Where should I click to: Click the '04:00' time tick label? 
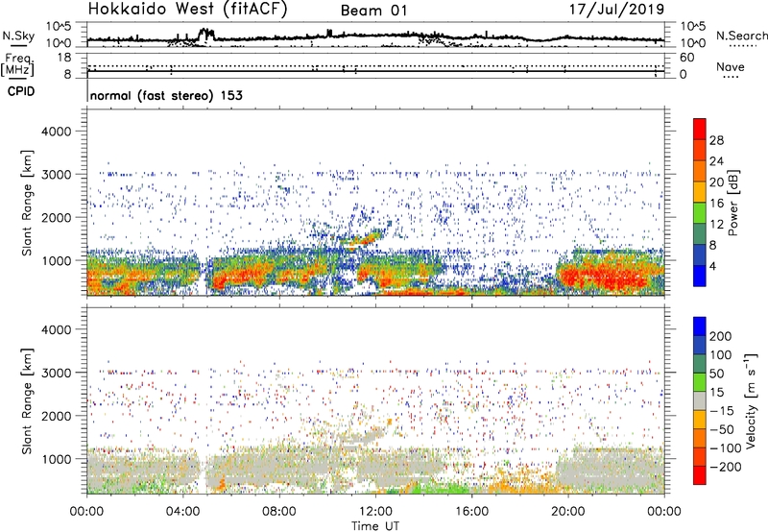click(x=183, y=512)
